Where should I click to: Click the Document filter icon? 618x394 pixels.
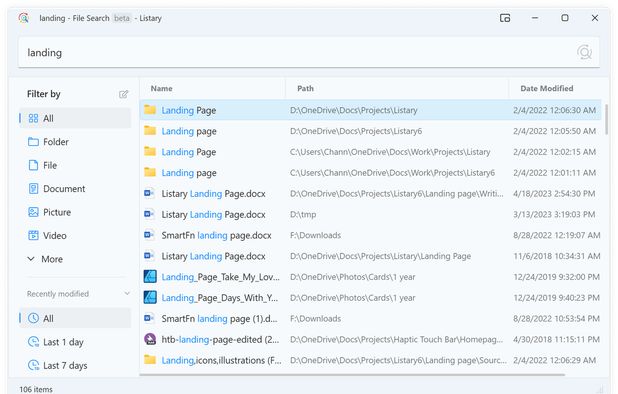(x=34, y=189)
